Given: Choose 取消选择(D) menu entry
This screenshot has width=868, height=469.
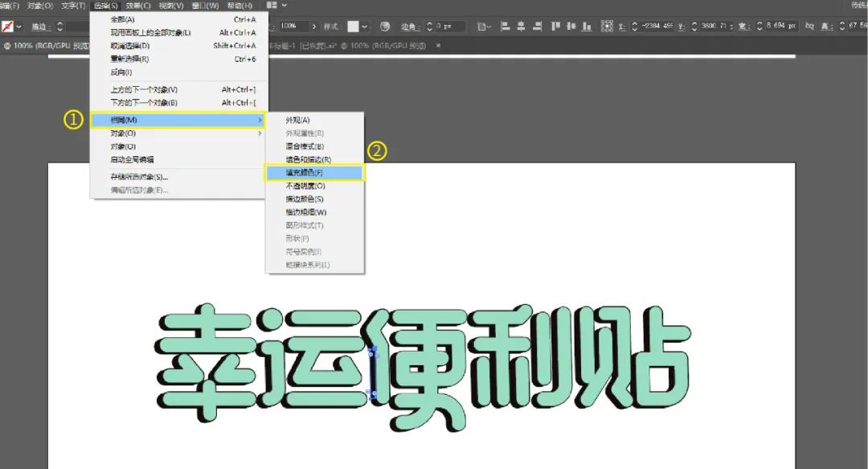Looking at the screenshot, I should click(x=178, y=46).
